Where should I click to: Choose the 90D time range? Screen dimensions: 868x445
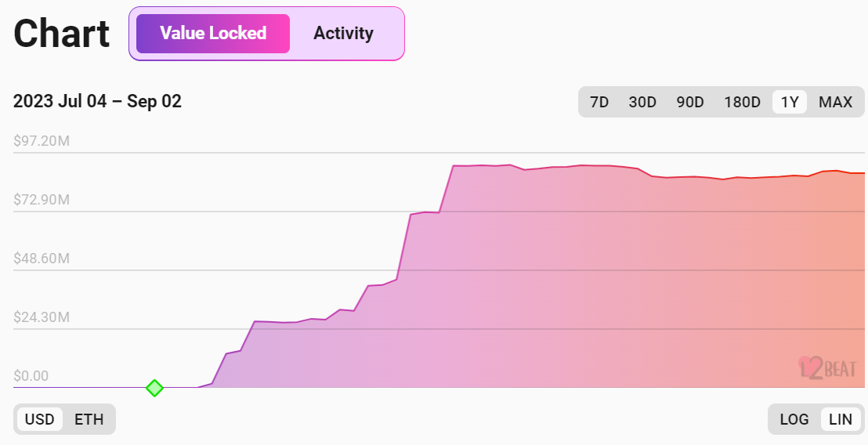[689, 103]
